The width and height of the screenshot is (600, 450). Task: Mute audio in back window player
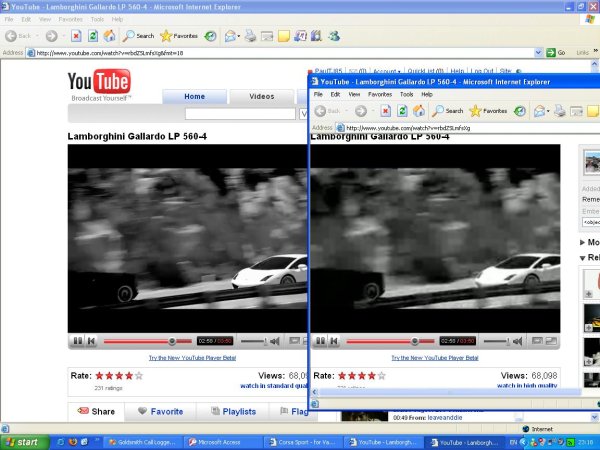coord(275,341)
